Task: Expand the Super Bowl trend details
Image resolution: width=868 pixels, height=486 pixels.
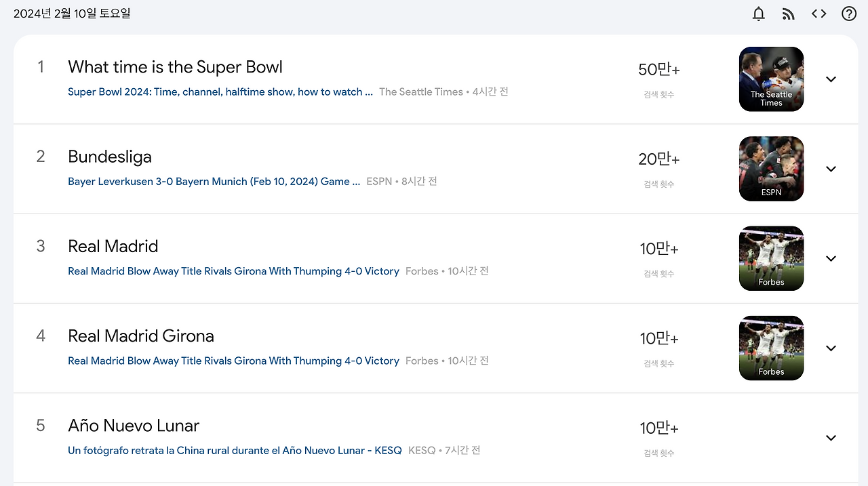Action: (831, 79)
